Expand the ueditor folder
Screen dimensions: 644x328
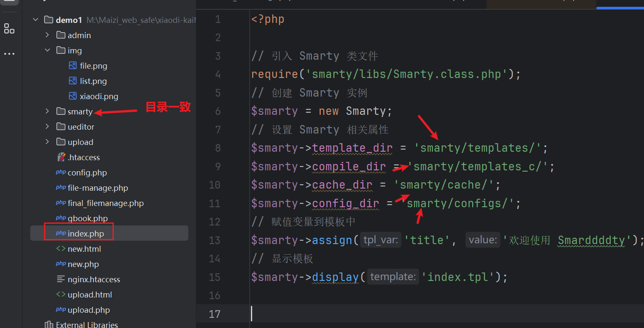click(x=47, y=127)
